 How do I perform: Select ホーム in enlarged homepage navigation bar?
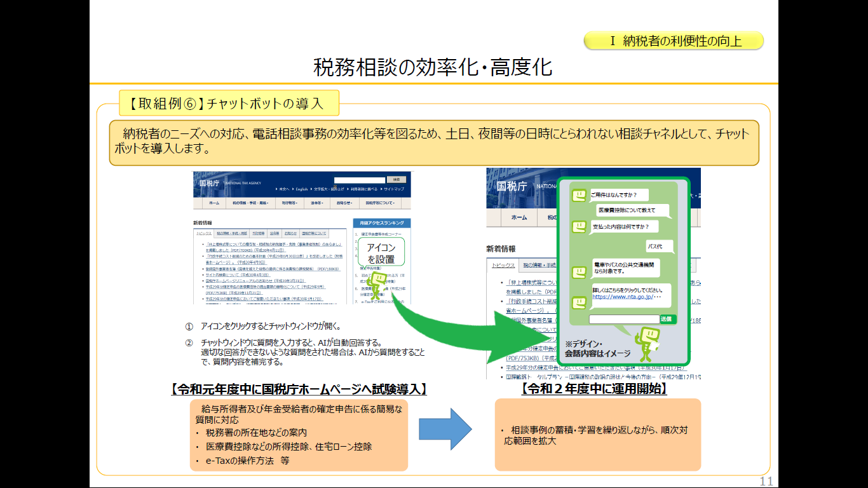click(x=519, y=217)
